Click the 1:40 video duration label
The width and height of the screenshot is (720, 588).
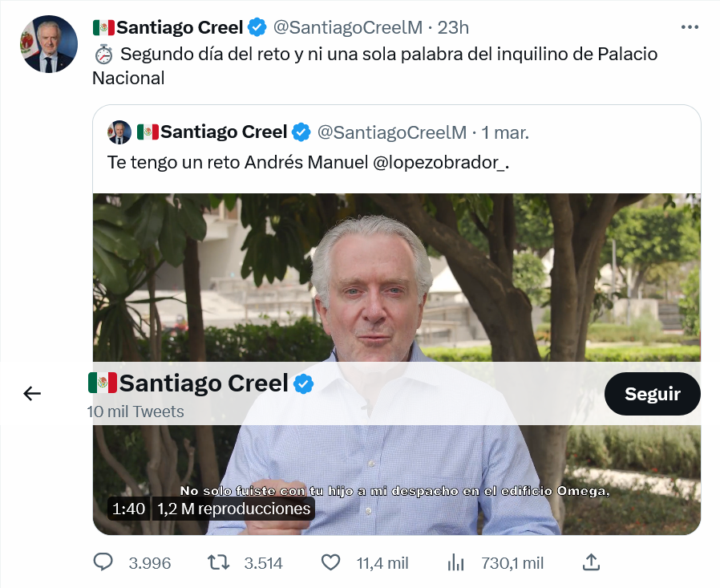tap(129, 509)
